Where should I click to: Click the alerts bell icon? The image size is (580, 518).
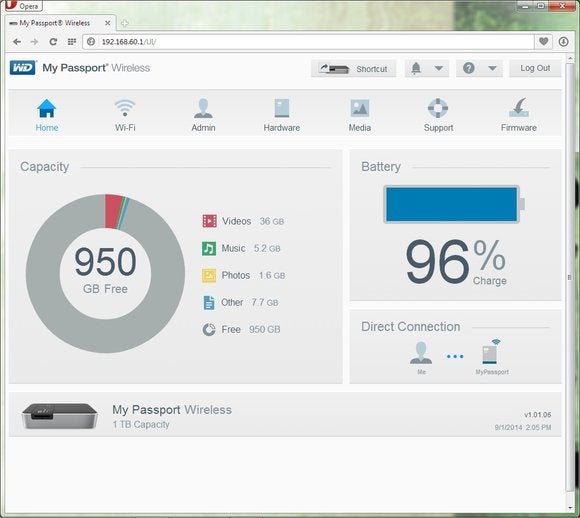[416, 68]
